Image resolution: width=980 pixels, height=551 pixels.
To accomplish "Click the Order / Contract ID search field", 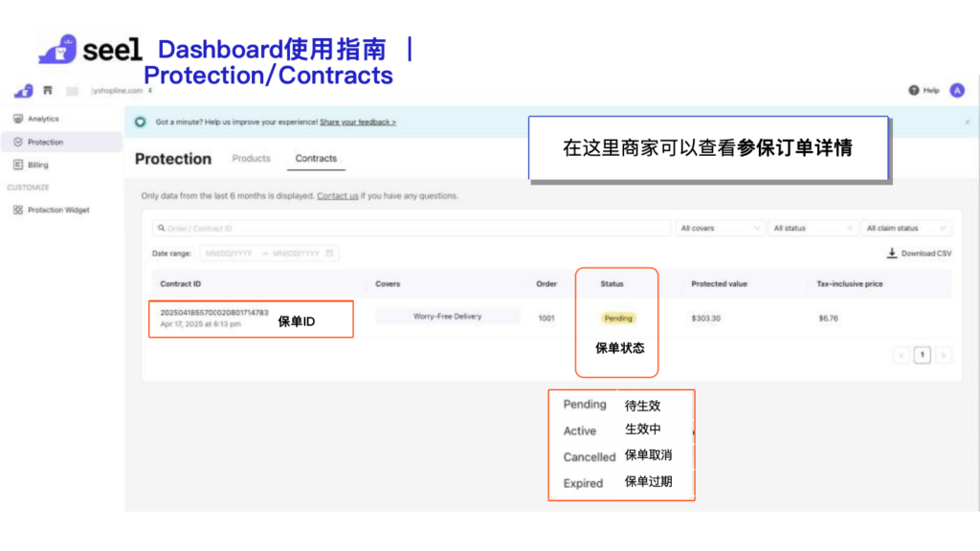I will [x=412, y=229].
